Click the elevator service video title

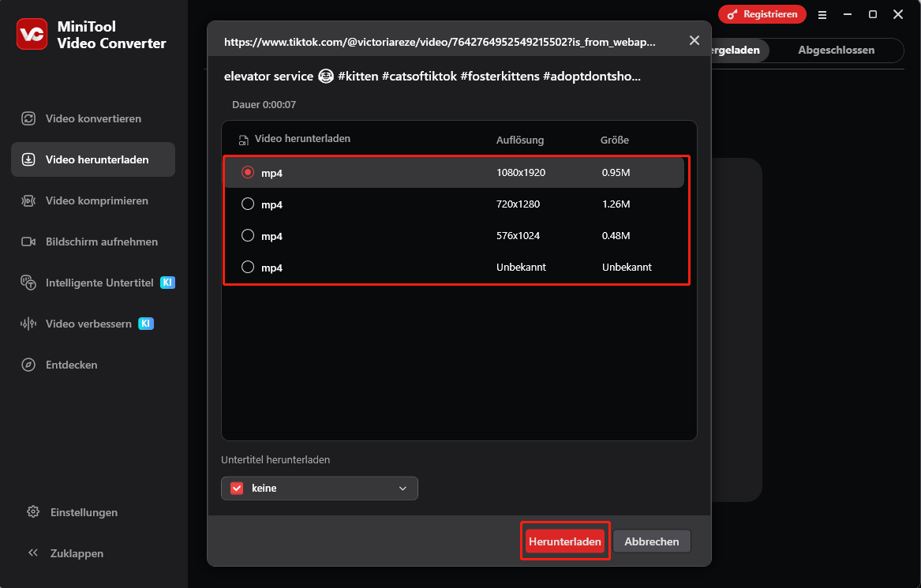click(x=432, y=77)
